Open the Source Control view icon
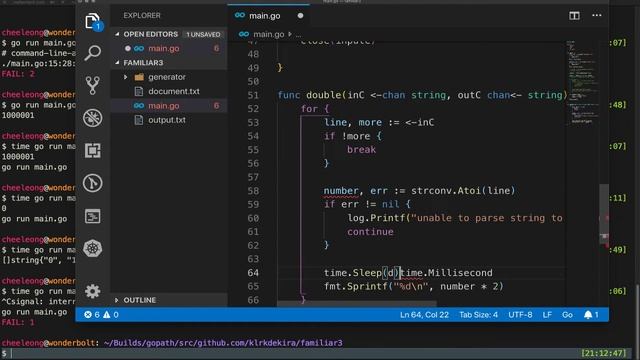640x360 pixels. (93, 85)
